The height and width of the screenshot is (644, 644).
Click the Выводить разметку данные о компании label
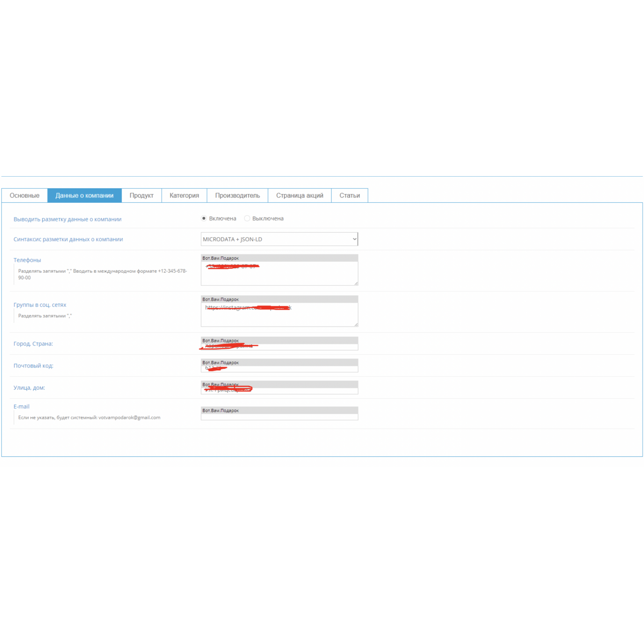point(68,219)
